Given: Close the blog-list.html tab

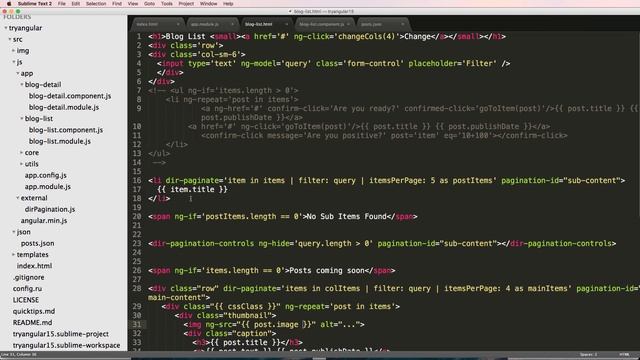Looking at the screenshot, I should pyautogui.click(x=286, y=24).
